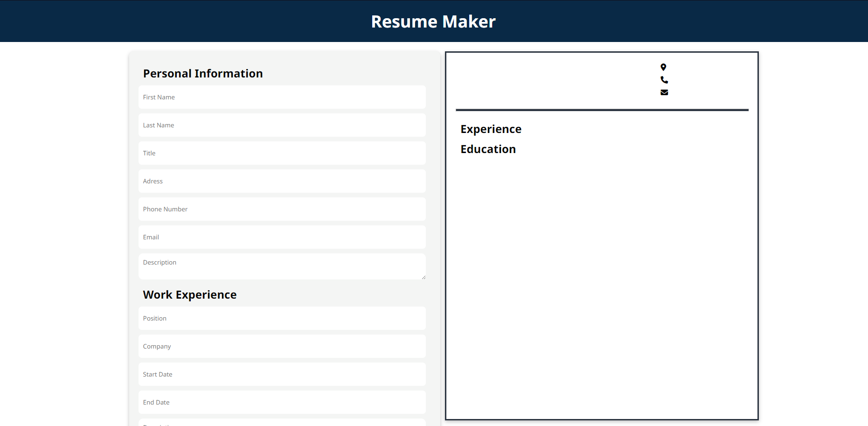Click the First Name input field
This screenshot has width=868, height=426.
tap(282, 97)
